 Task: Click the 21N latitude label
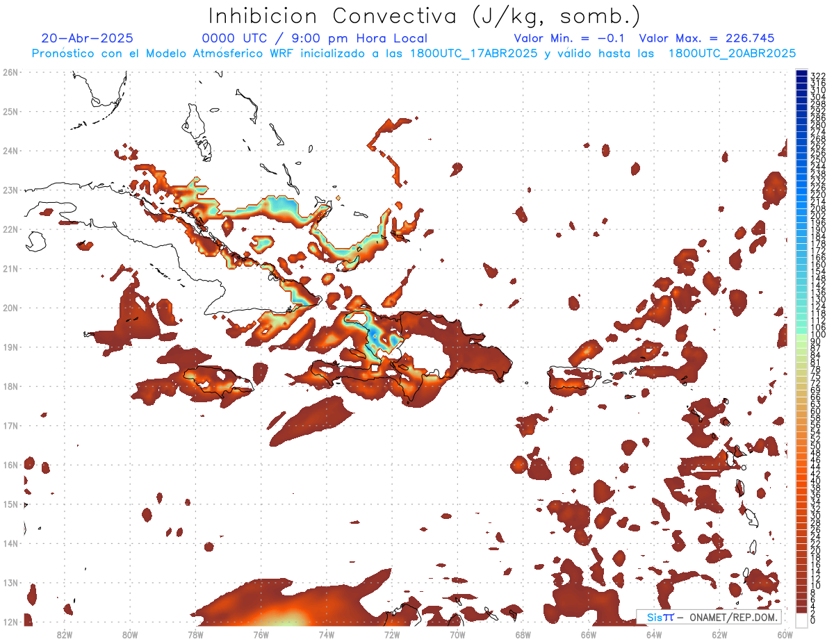click(10, 268)
